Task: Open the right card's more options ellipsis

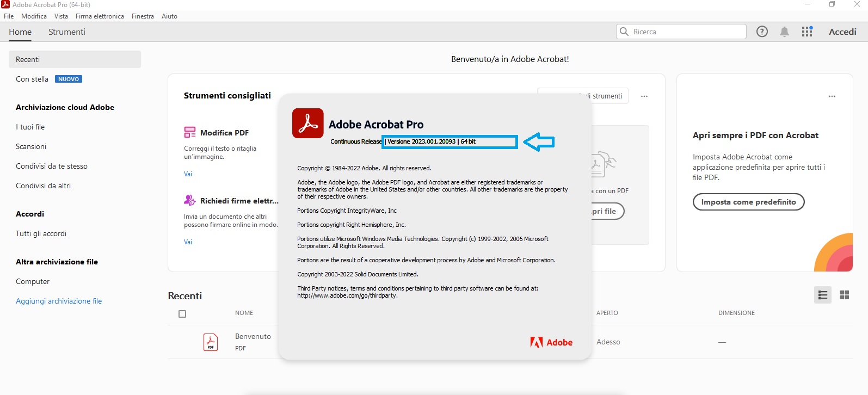Action: point(832,96)
